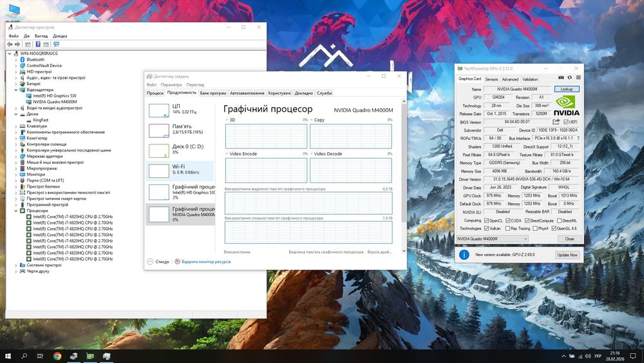Click Відкрити монітор ресурсів link
This screenshot has height=363, width=644.
click(x=206, y=262)
